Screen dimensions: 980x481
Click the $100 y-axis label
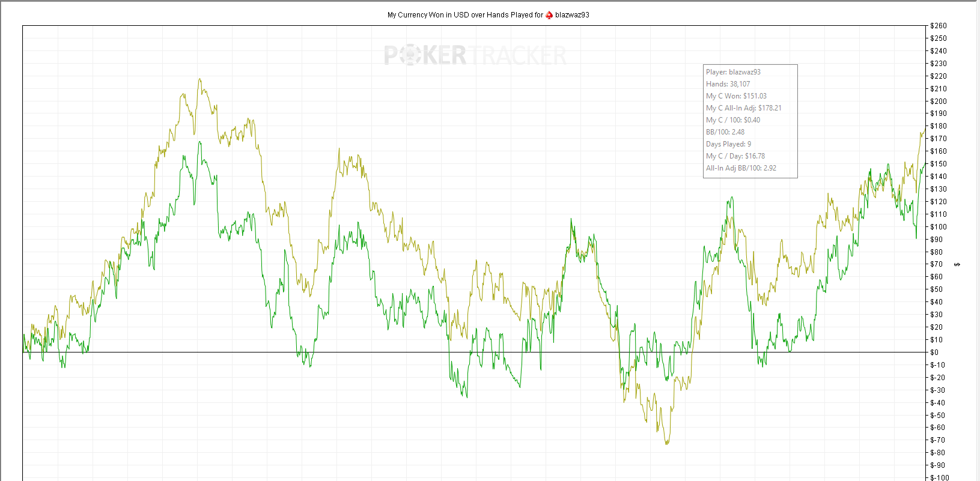[x=938, y=227]
